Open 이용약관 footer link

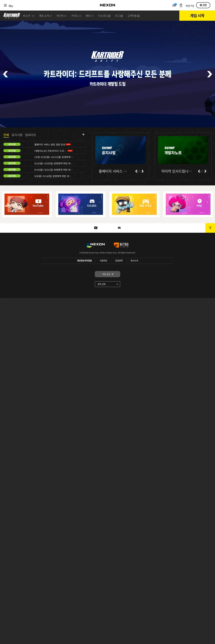(103, 261)
